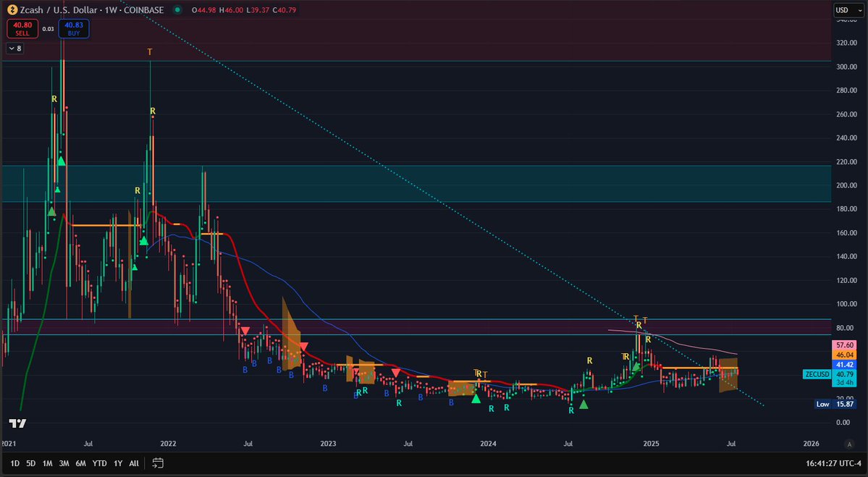Click the orange T marker at second peak
Viewport: 868px width, 477px height.
pyautogui.click(x=149, y=52)
